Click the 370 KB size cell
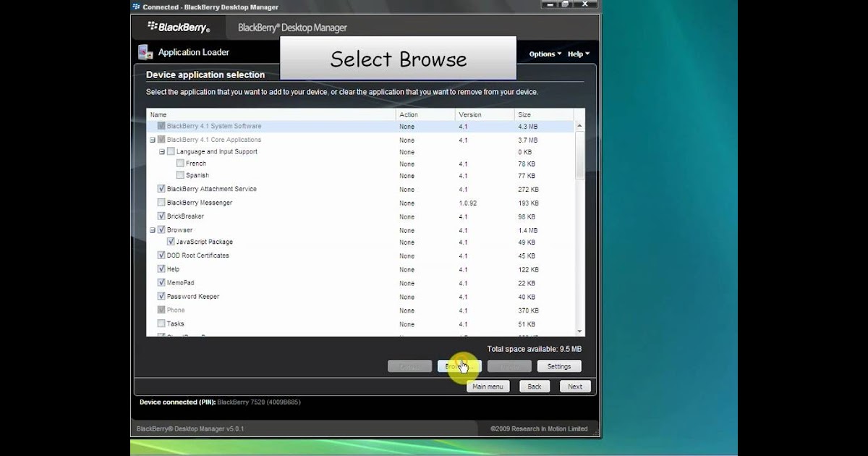This screenshot has width=868, height=456. 528,311
